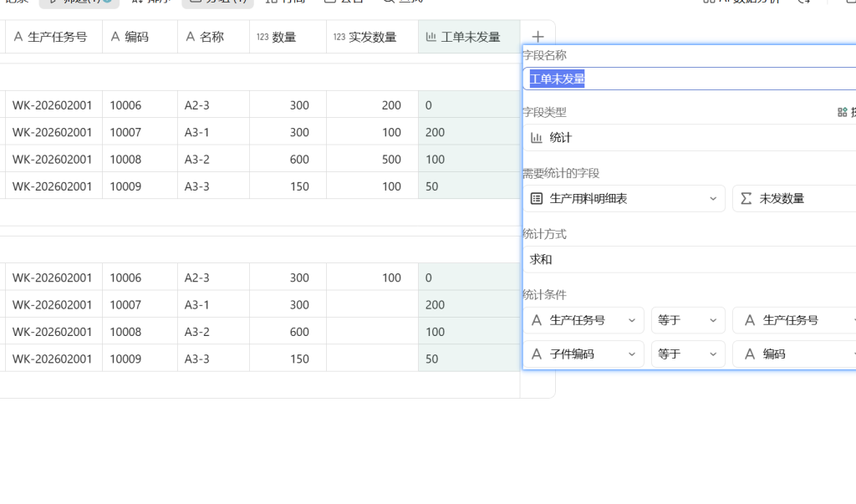Open the 求和 statistics method dropdown
The width and height of the screenshot is (856, 504).
pos(690,259)
